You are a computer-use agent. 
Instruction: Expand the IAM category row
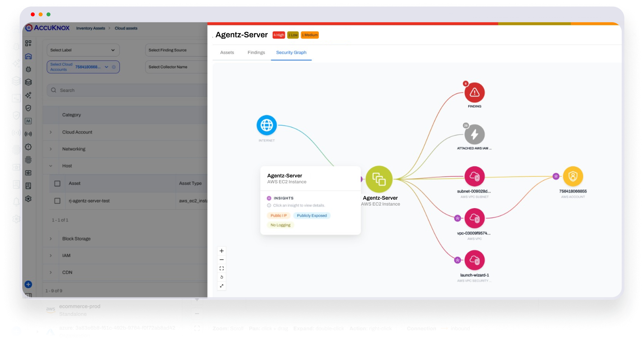[x=51, y=256]
